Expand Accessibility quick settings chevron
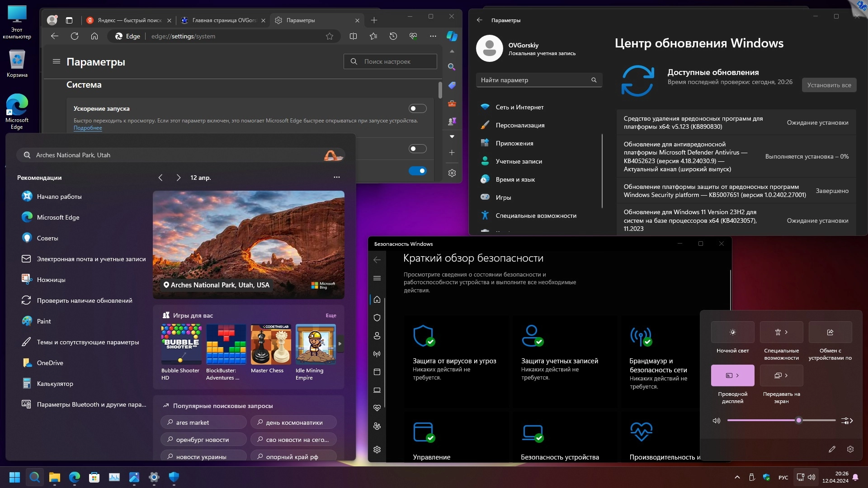Image resolution: width=868 pixels, height=488 pixels. coord(786,332)
